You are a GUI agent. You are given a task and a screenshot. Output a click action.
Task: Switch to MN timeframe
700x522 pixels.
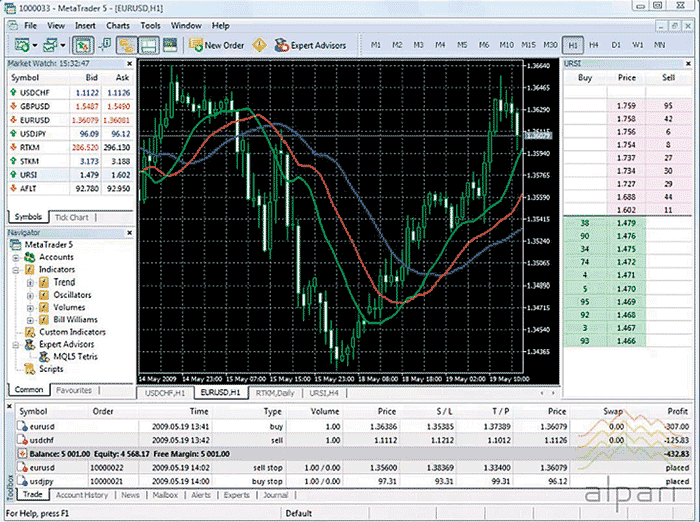pyautogui.click(x=659, y=45)
